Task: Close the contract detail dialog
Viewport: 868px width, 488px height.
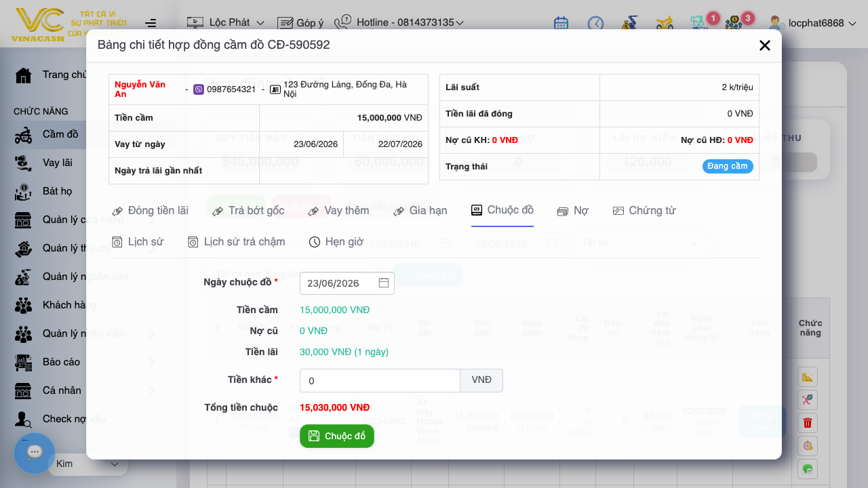Action: [765, 45]
